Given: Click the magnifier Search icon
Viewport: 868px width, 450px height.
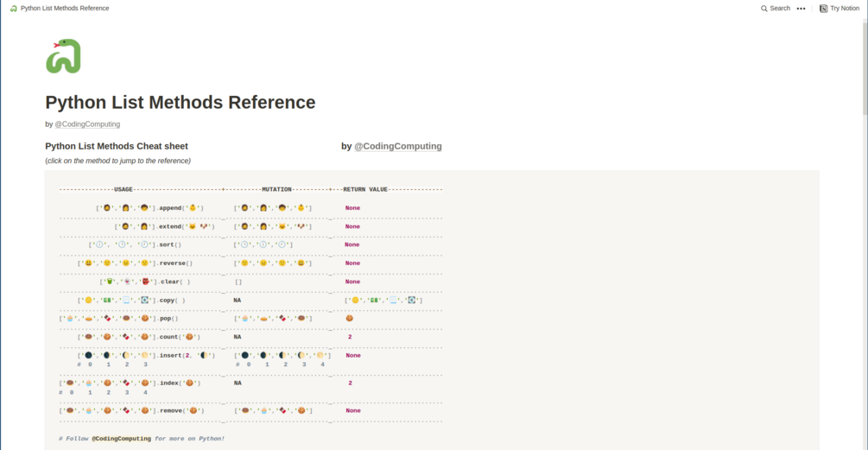Looking at the screenshot, I should 764,9.
